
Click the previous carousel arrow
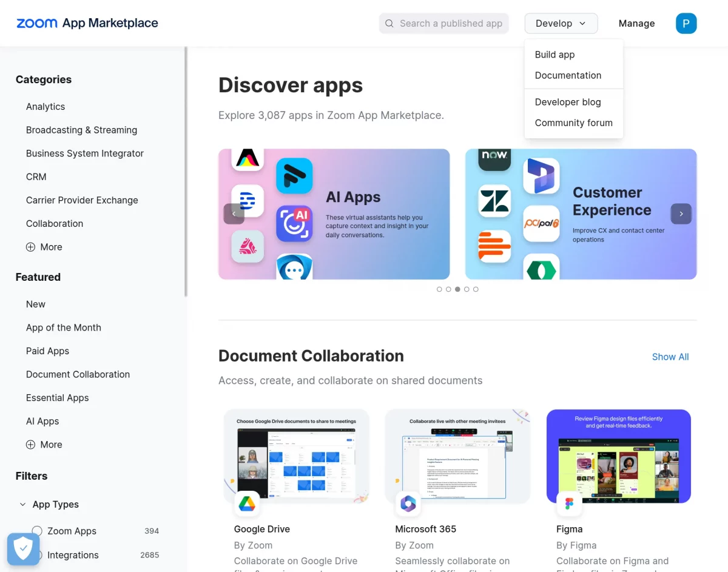[234, 214]
